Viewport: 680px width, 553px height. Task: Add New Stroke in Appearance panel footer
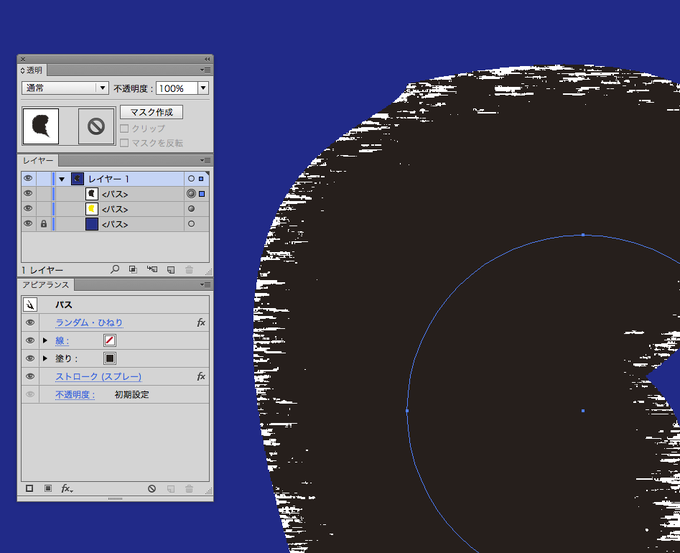pos(29,488)
